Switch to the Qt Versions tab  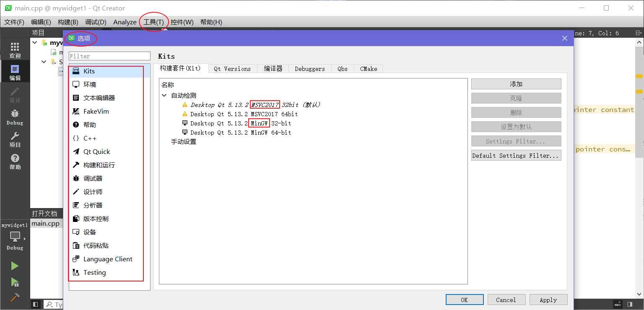point(232,69)
